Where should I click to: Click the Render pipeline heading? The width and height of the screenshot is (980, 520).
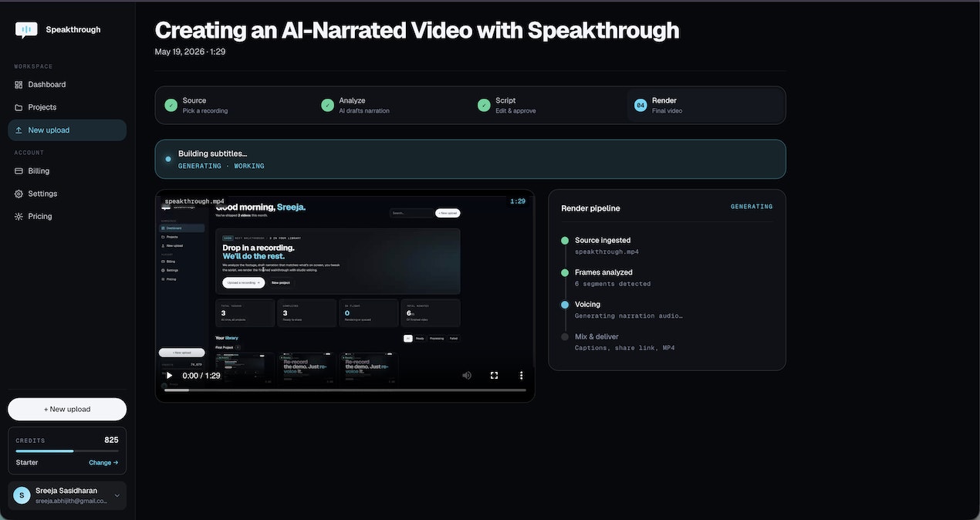tap(590, 208)
